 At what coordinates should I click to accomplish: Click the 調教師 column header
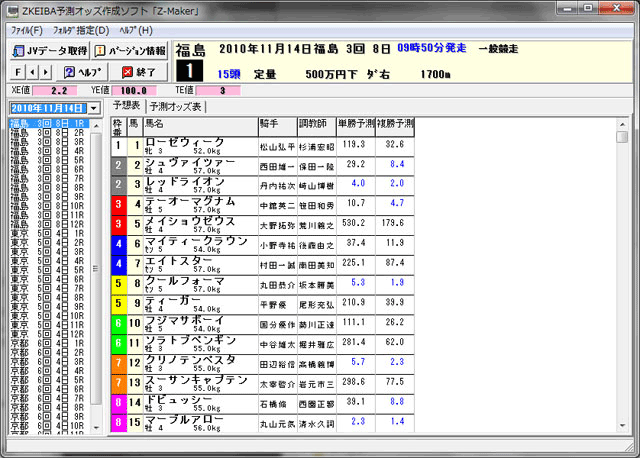(317, 127)
